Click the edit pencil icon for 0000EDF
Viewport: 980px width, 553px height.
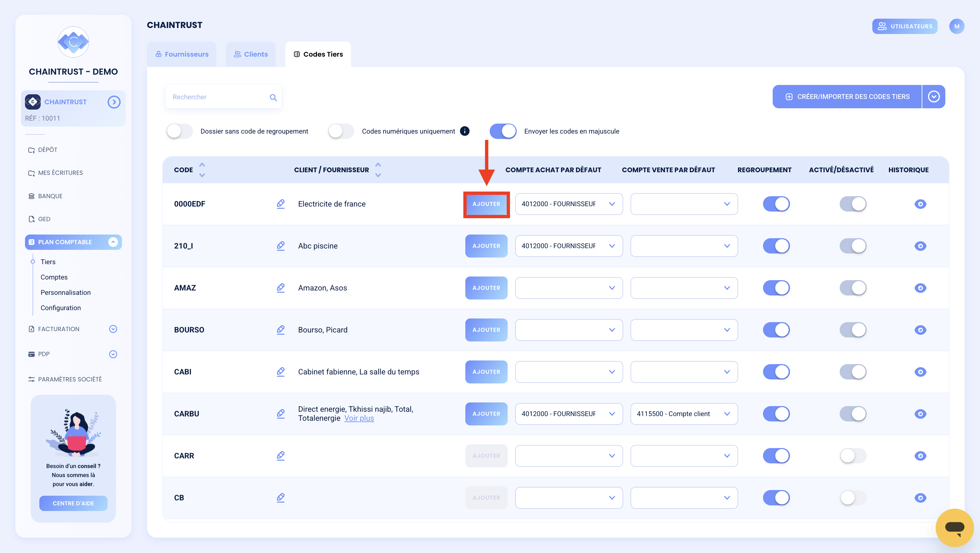281,204
